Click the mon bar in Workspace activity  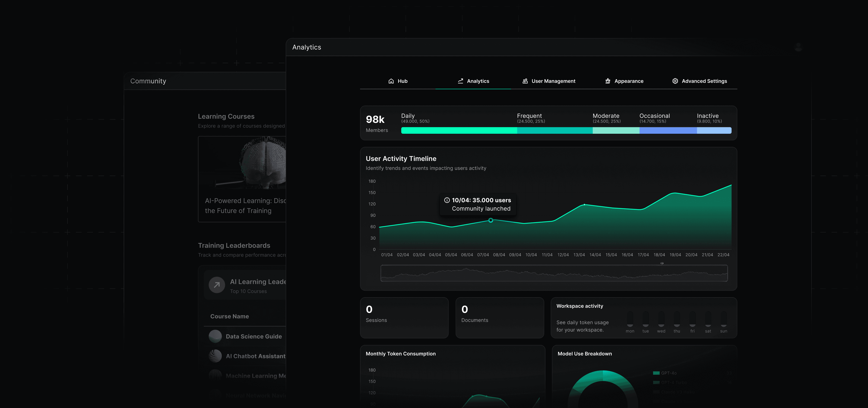[x=630, y=319]
